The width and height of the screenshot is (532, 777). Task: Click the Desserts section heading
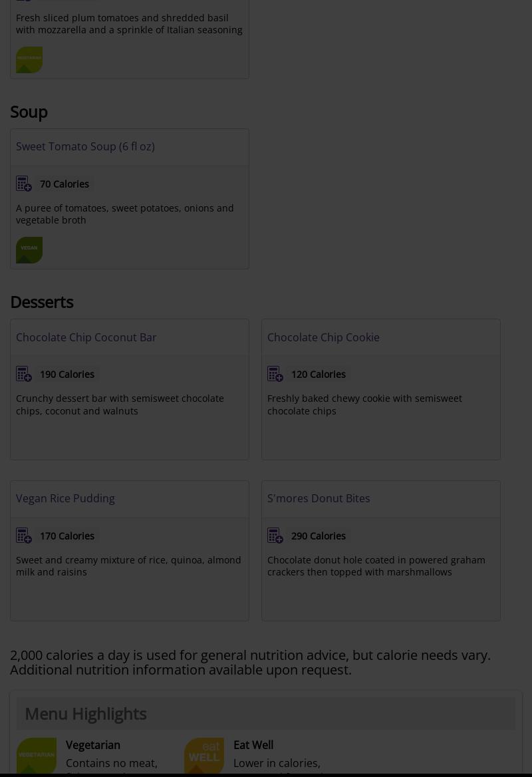[x=42, y=302]
